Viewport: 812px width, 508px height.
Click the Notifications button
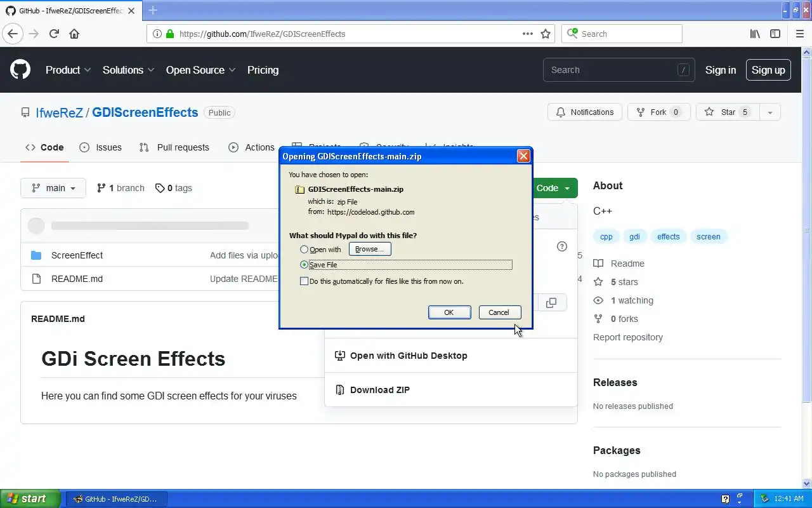585,112
